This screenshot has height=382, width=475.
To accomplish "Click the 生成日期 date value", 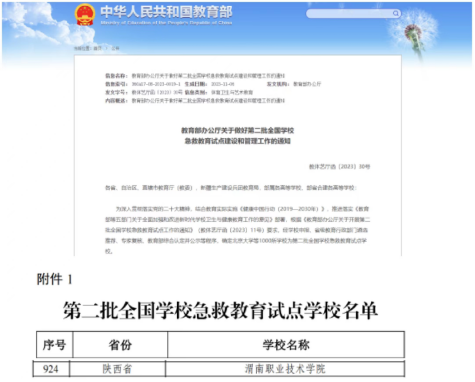I will (x=223, y=84).
